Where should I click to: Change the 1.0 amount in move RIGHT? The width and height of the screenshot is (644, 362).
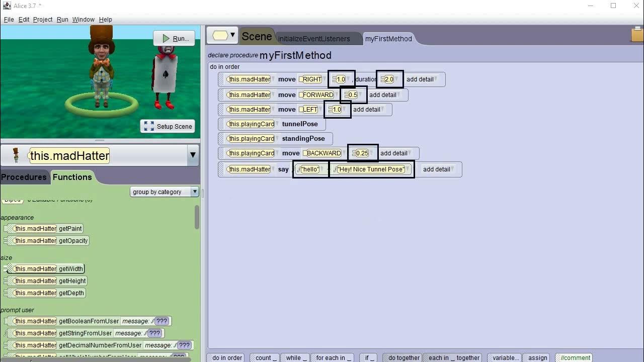341,79
